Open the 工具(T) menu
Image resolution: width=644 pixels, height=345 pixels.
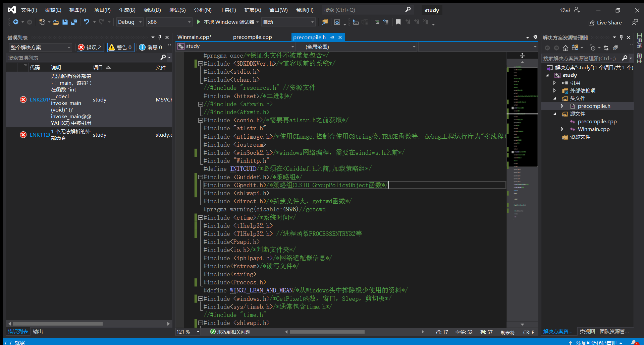pyautogui.click(x=228, y=10)
